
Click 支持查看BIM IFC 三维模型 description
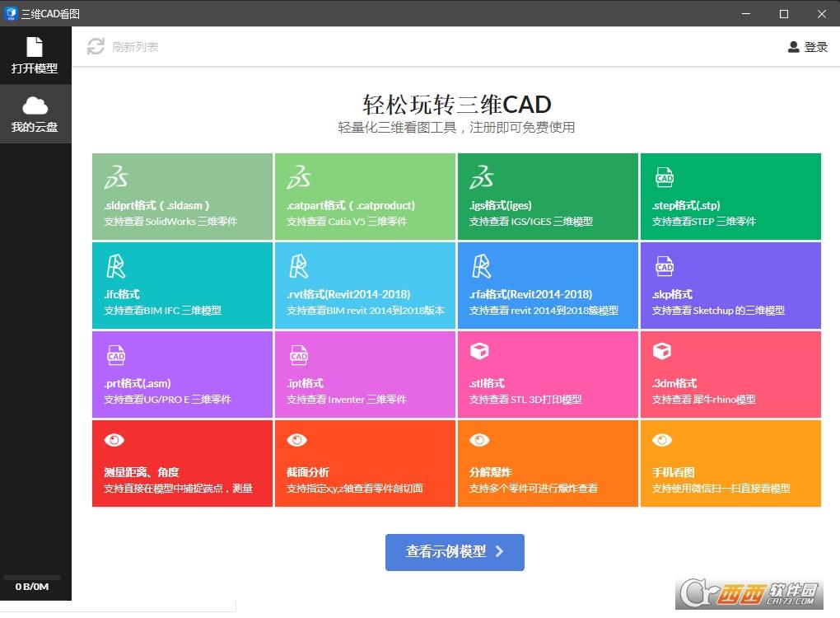tap(162, 311)
